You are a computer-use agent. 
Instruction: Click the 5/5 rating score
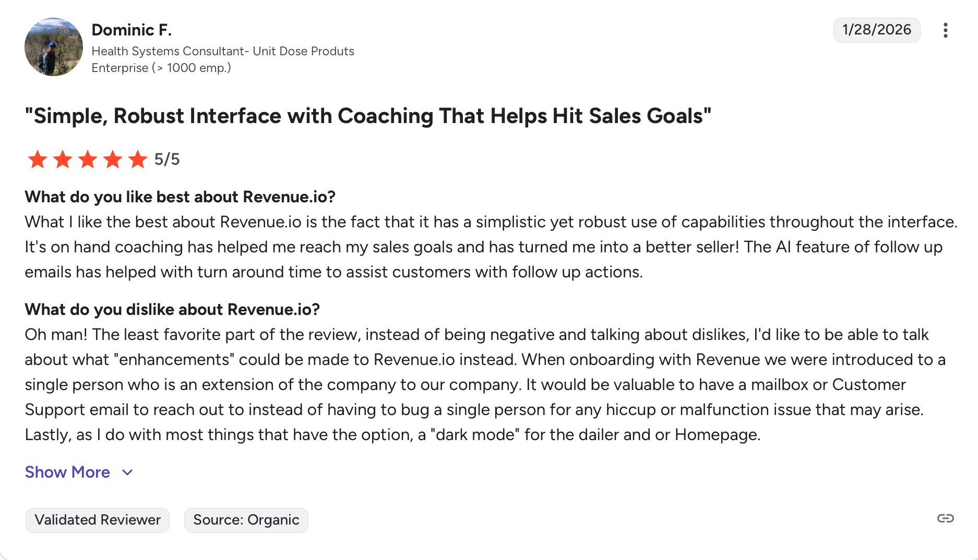tap(167, 160)
